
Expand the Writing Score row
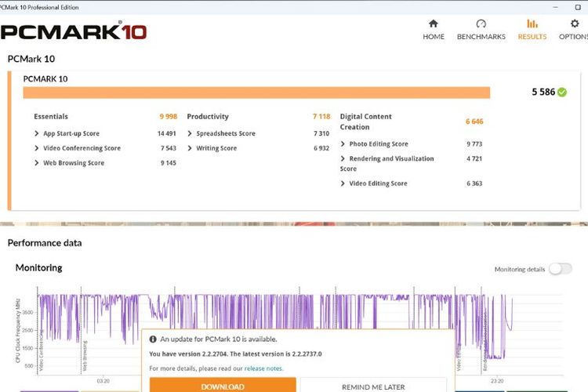pyautogui.click(x=191, y=148)
